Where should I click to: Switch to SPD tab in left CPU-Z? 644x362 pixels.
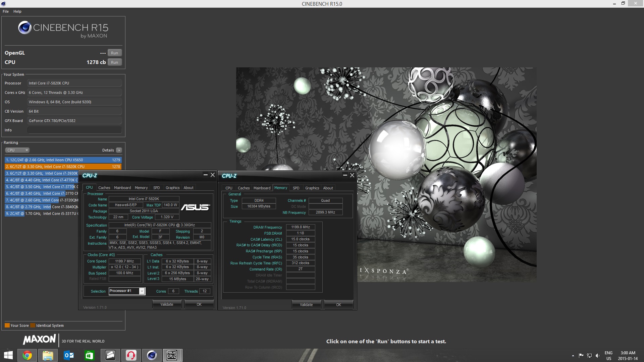[157, 188]
